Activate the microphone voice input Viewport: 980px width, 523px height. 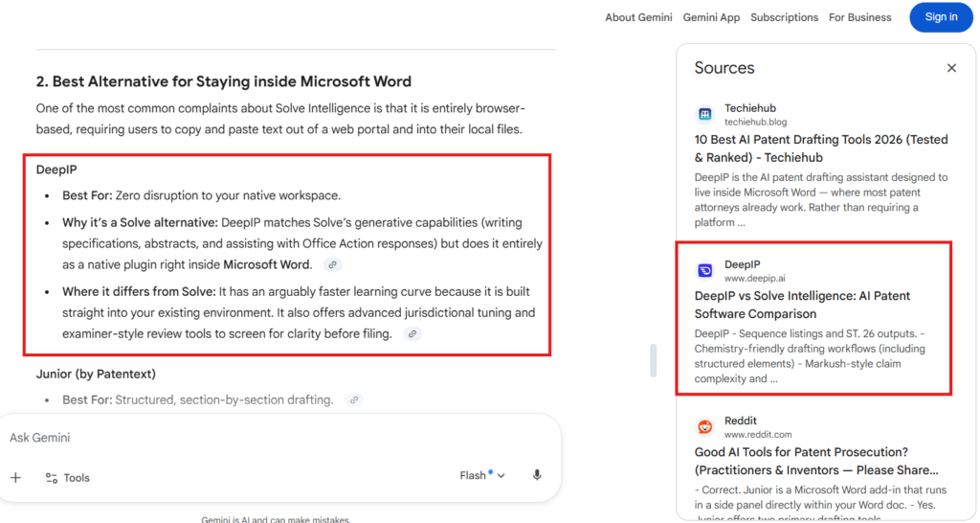[x=537, y=475]
